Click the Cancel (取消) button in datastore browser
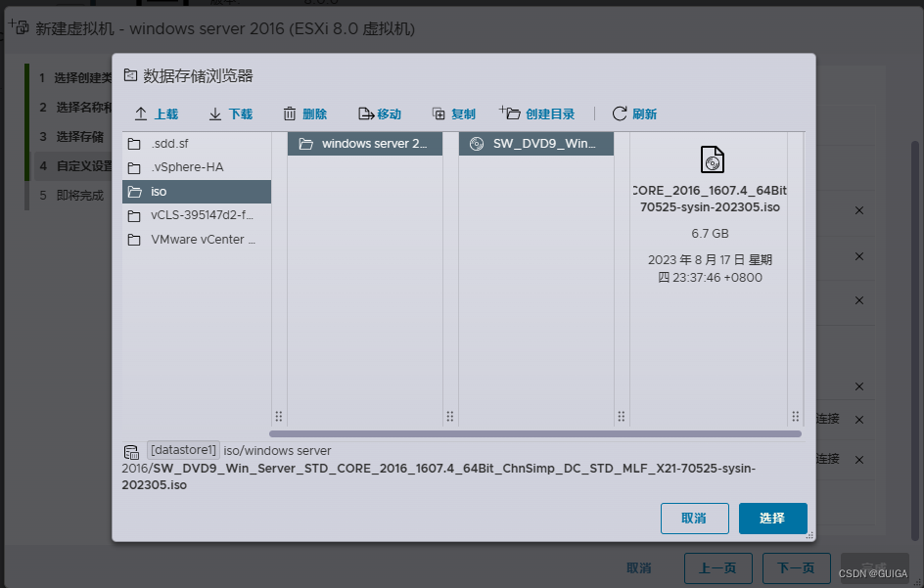The height and width of the screenshot is (588, 924). click(x=694, y=519)
